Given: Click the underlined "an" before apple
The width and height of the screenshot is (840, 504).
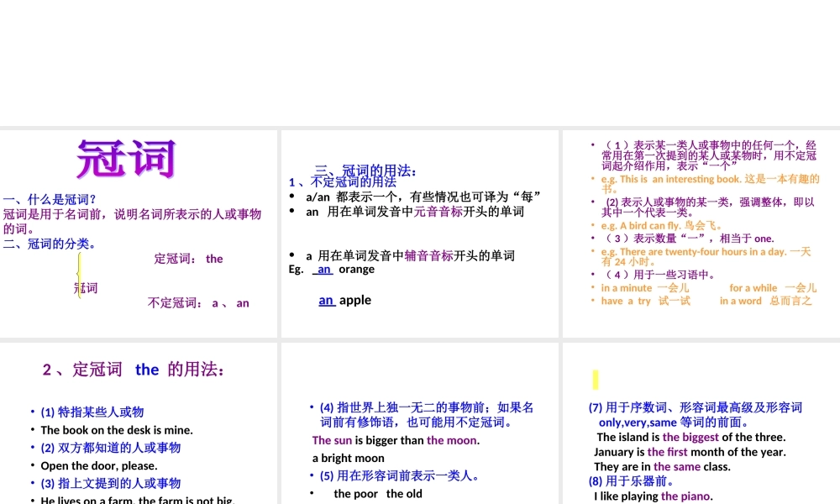Looking at the screenshot, I should [327, 300].
